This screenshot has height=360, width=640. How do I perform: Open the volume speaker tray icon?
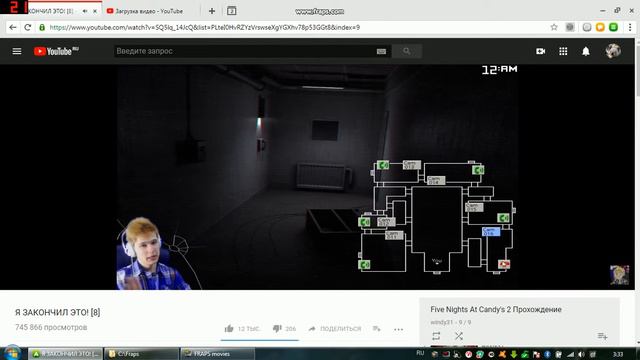point(581,354)
